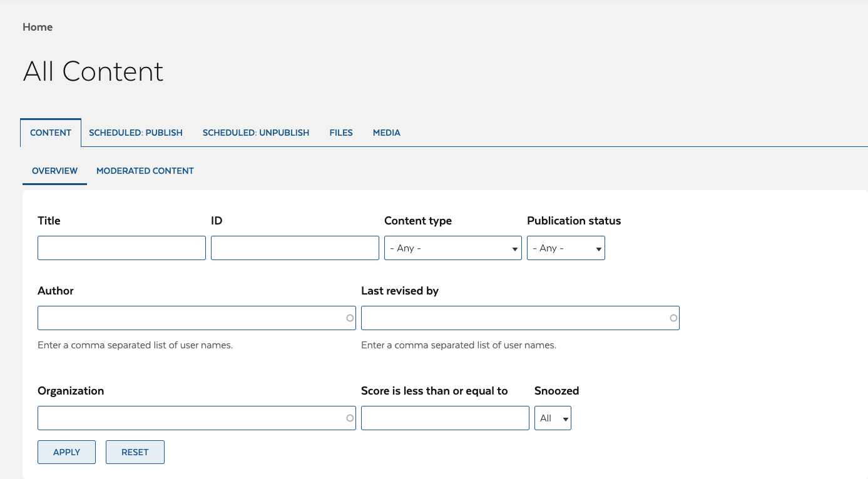
Task: Click the Author autocomplete circle icon
Action: [x=350, y=318]
